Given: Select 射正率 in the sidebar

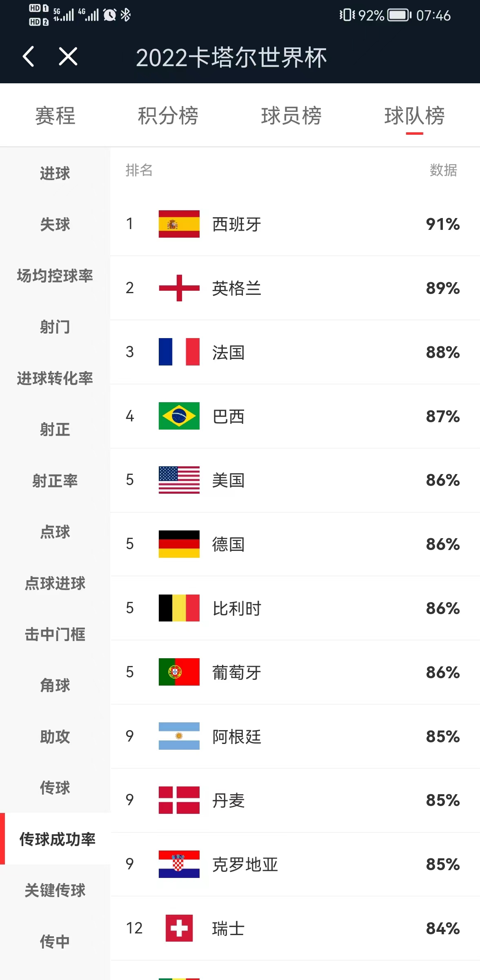Looking at the screenshot, I should 55,481.
